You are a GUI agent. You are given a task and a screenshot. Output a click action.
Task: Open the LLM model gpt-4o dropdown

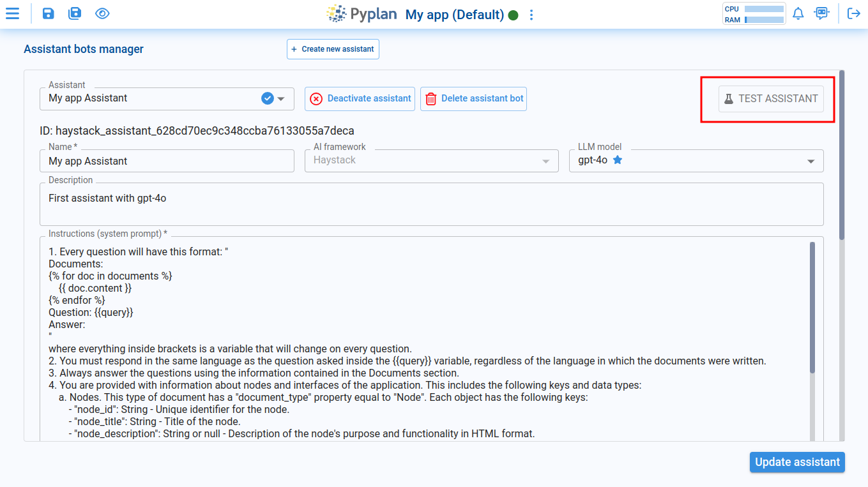696,161
